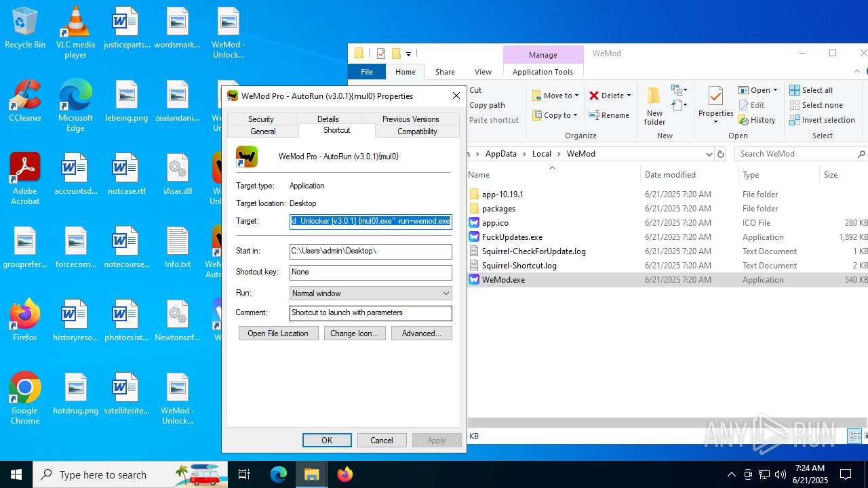The width and height of the screenshot is (868, 488).
Task: Expand the Move to dropdown
Action: (x=576, y=96)
